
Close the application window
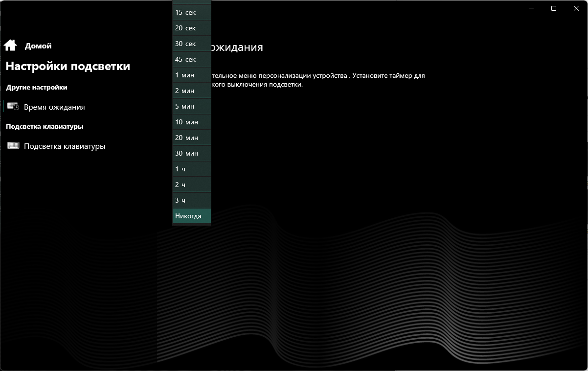576,8
